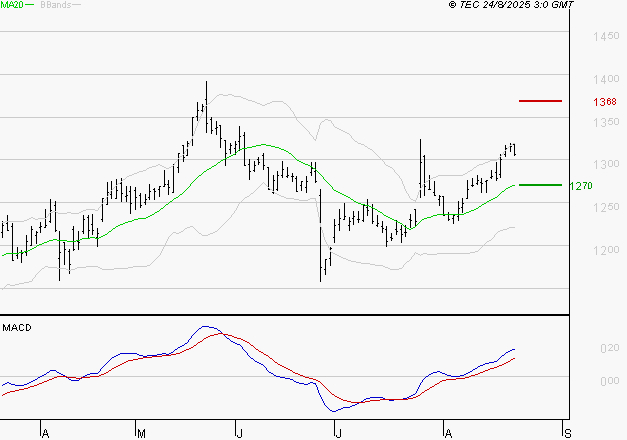Click the TEC 24/8/2025 3:0 GMT timestamp

pos(511,5)
